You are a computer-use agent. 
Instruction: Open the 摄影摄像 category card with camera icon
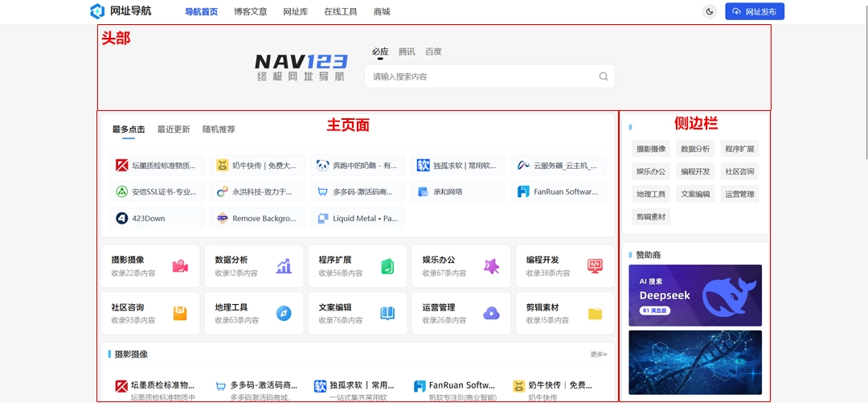(x=150, y=266)
